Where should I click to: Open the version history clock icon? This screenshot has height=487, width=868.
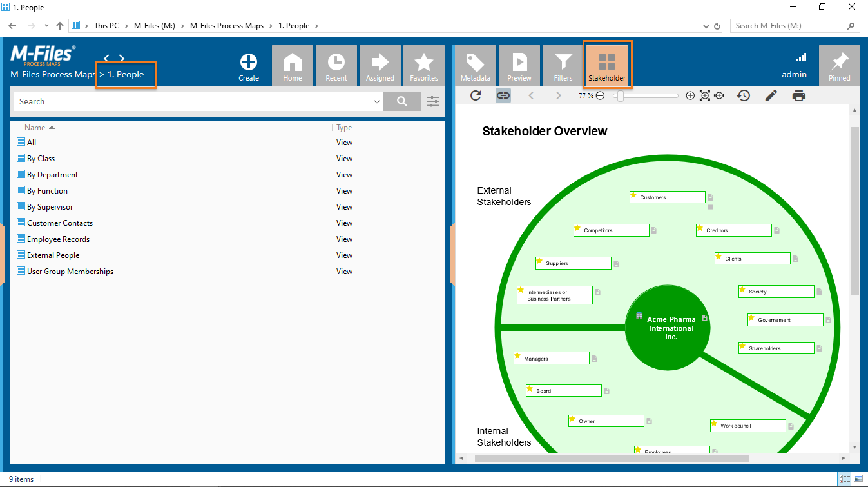[744, 95]
